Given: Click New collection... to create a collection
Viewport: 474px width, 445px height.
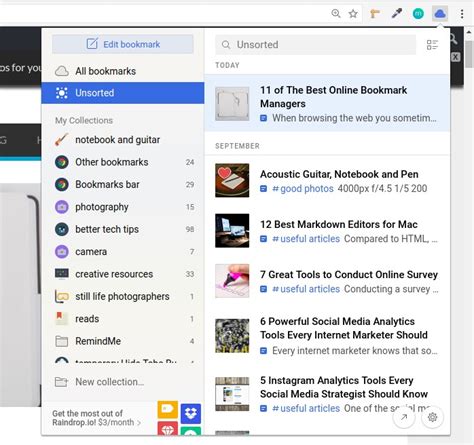Looking at the screenshot, I should point(123,382).
